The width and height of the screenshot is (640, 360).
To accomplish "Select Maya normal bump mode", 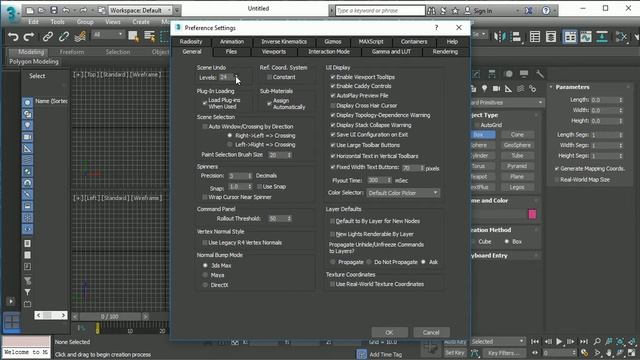I will coord(205,275).
